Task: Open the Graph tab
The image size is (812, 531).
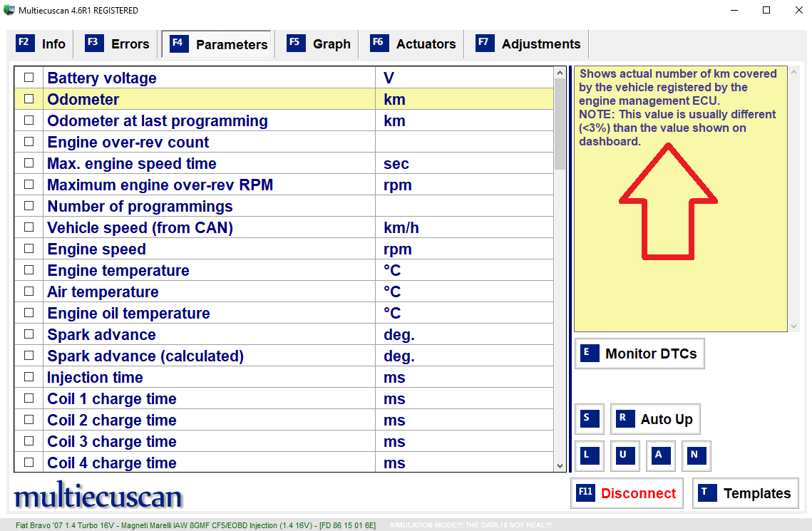Action: 319,44
